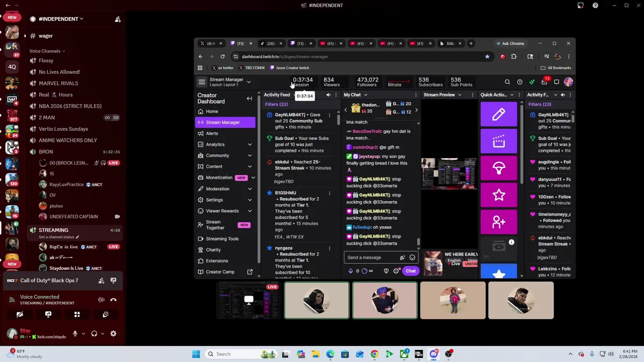Open Discord microphone input options arrow

(84, 333)
